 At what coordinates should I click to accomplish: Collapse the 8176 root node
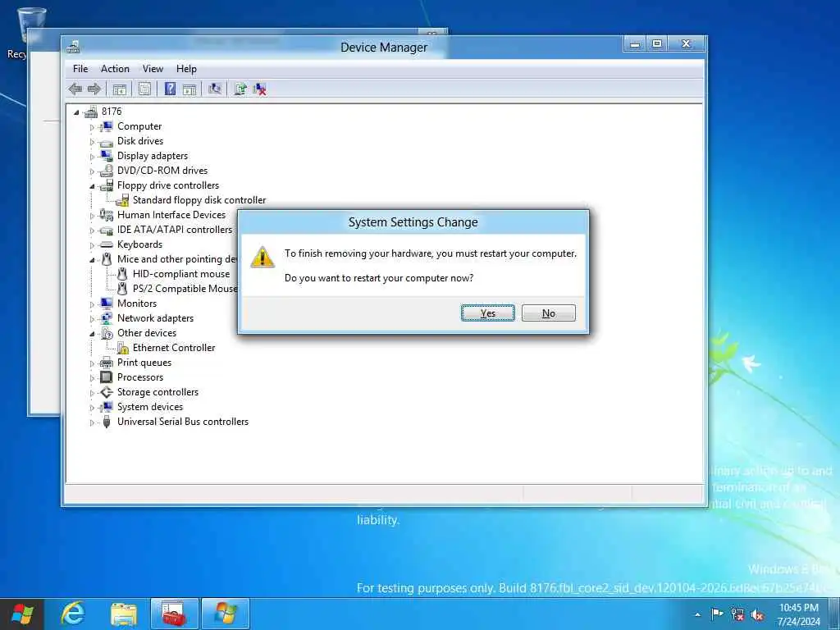(x=76, y=112)
